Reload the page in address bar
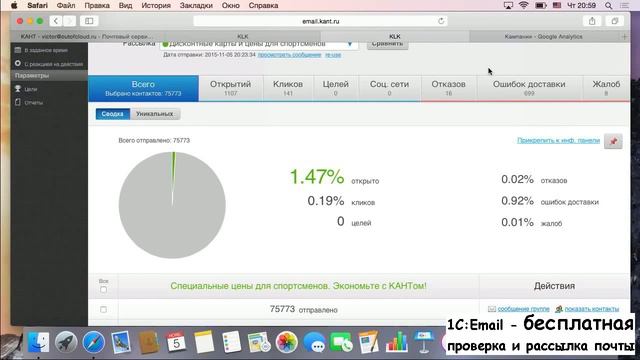640x360 pixels. [x=441, y=21]
